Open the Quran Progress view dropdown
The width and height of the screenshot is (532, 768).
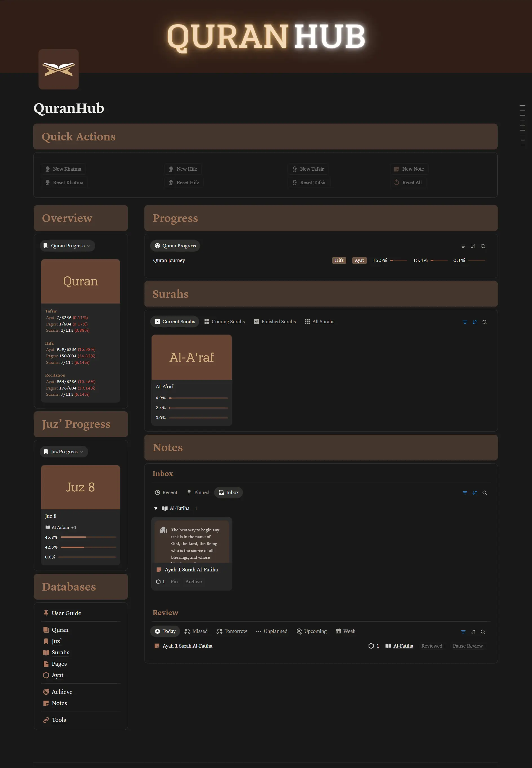(x=67, y=246)
